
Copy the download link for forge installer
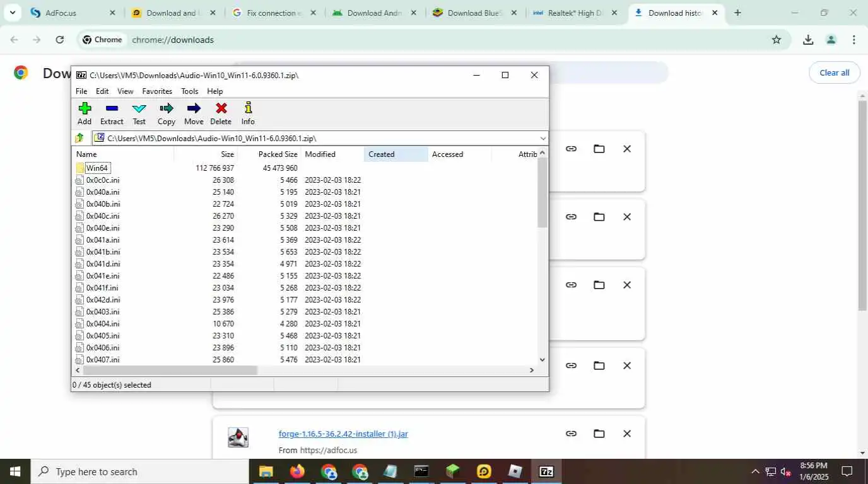(x=571, y=434)
